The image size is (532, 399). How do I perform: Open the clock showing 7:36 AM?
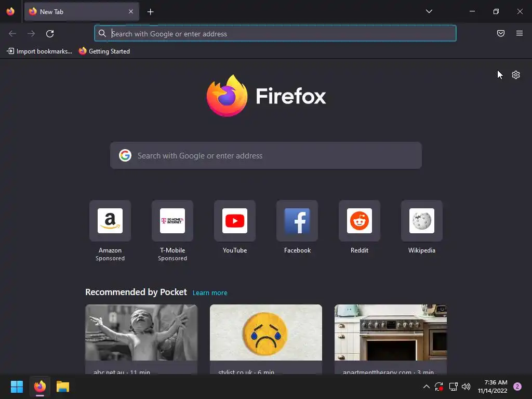493,387
